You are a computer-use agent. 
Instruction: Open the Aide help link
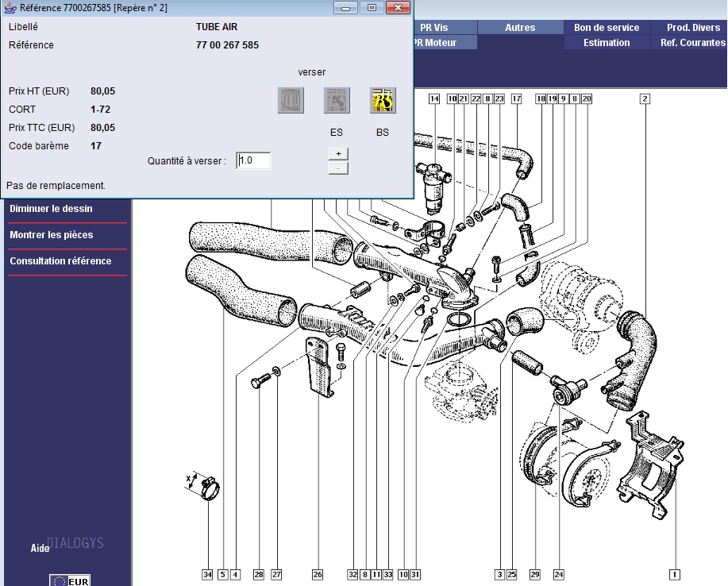coord(40,548)
